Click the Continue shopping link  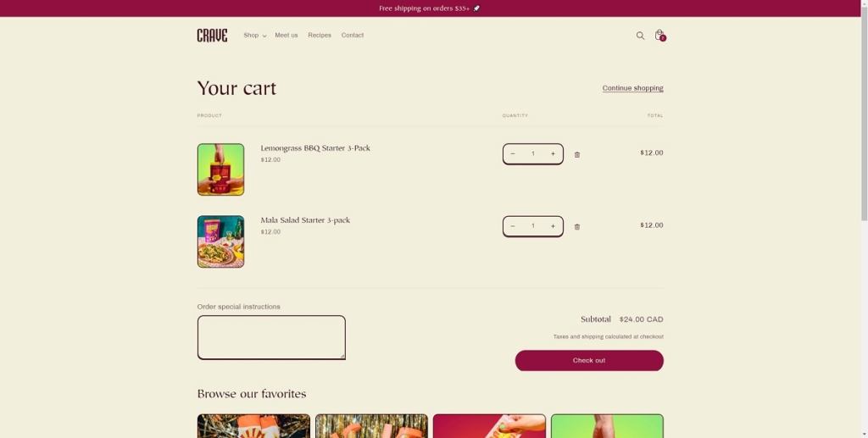[632, 88]
